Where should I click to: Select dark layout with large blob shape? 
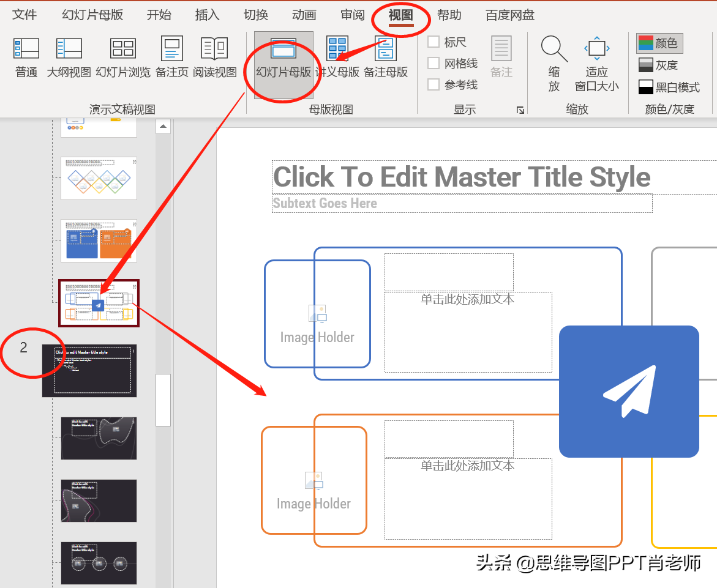pyautogui.click(x=99, y=438)
